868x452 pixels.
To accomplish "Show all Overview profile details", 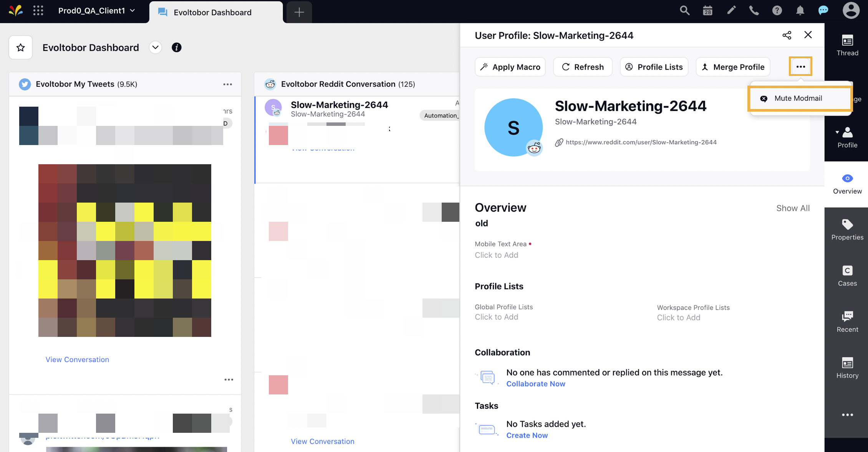I will click(x=793, y=207).
